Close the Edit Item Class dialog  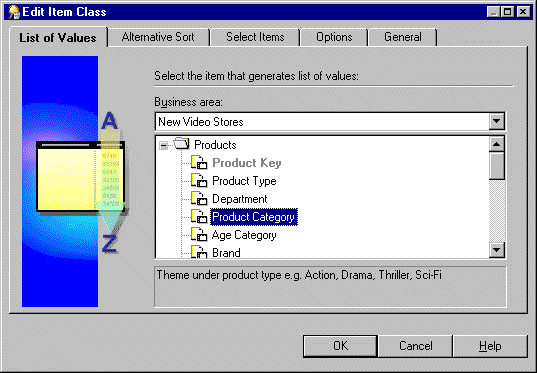523,12
